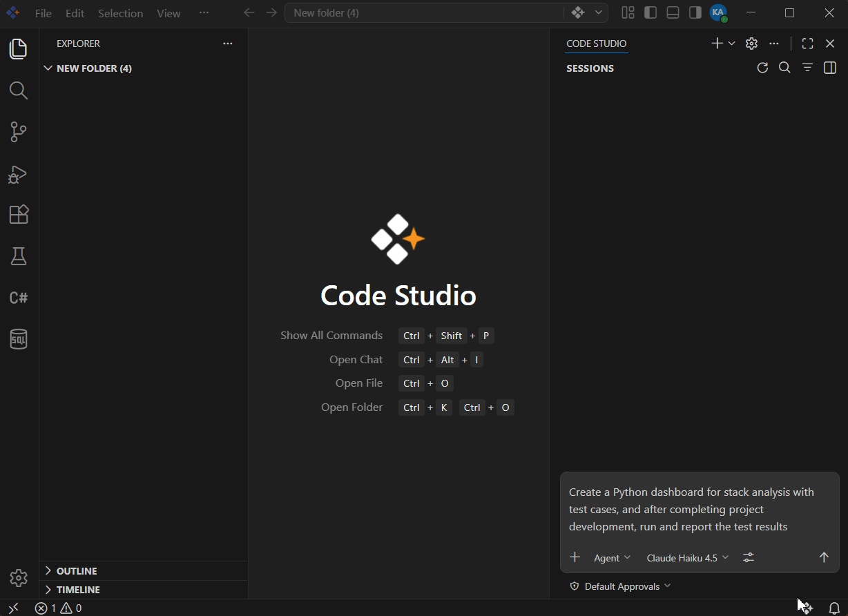Open the Testing flask view
The image size is (848, 616).
click(19, 256)
